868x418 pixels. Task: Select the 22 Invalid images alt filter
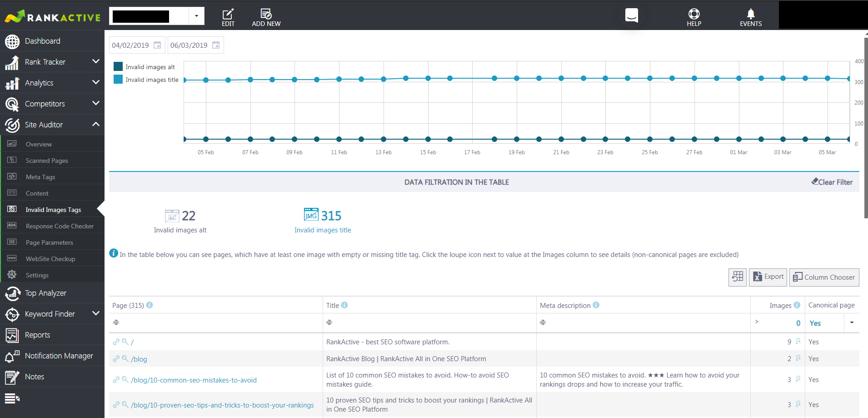(x=180, y=222)
